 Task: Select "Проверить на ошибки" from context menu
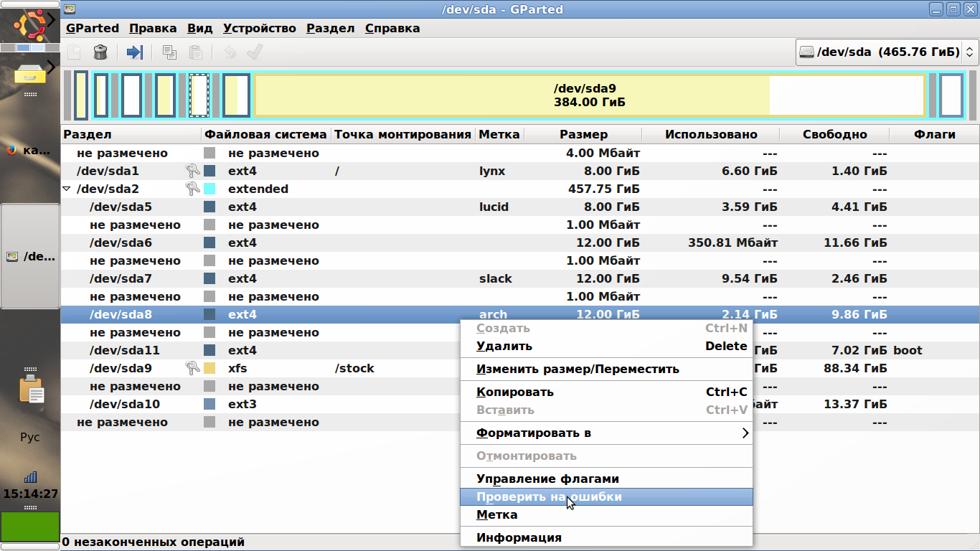click(x=549, y=496)
